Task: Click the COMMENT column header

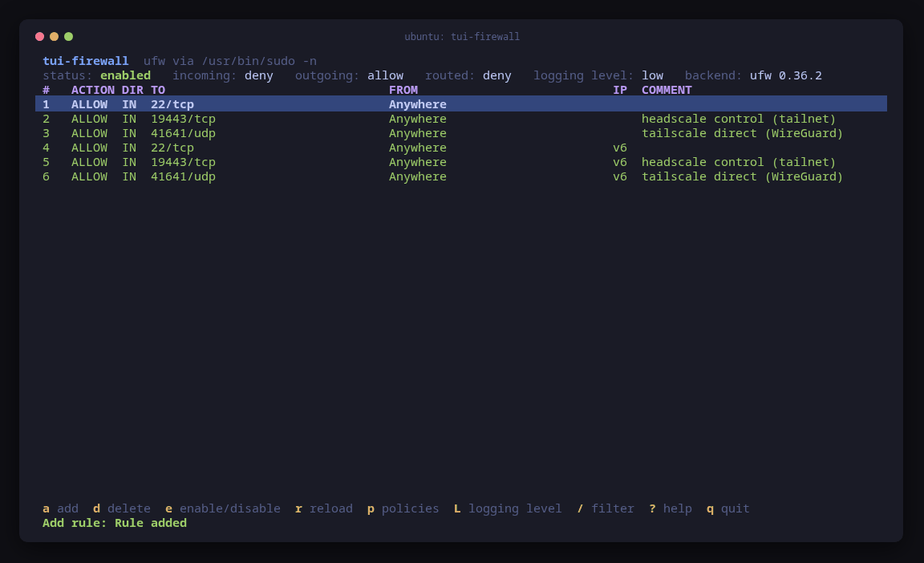Action: (x=667, y=90)
